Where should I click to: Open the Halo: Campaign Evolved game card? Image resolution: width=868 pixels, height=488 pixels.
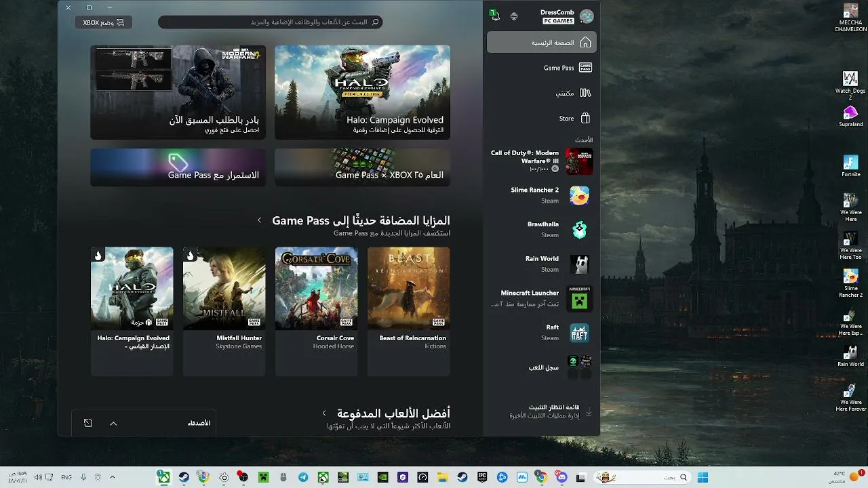132,311
